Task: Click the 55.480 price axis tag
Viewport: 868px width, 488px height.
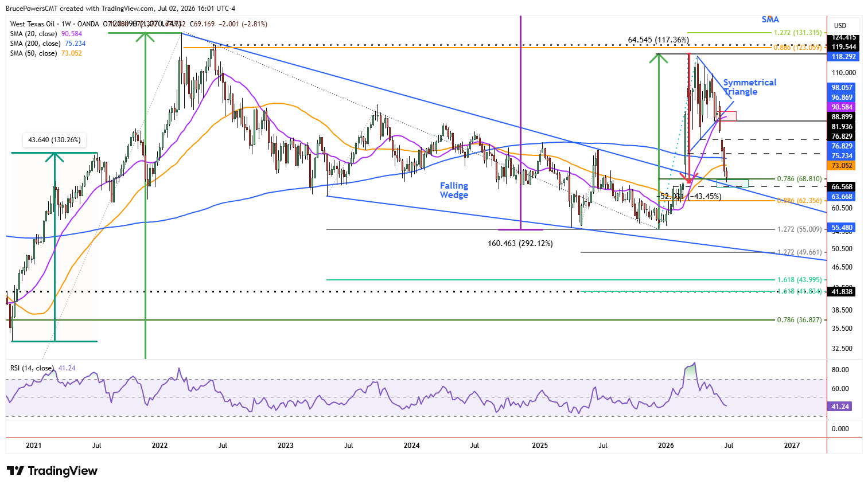Action: [842, 228]
